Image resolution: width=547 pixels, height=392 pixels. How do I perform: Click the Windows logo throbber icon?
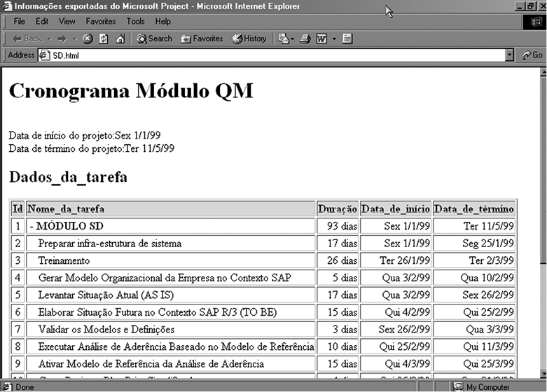[535, 22]
